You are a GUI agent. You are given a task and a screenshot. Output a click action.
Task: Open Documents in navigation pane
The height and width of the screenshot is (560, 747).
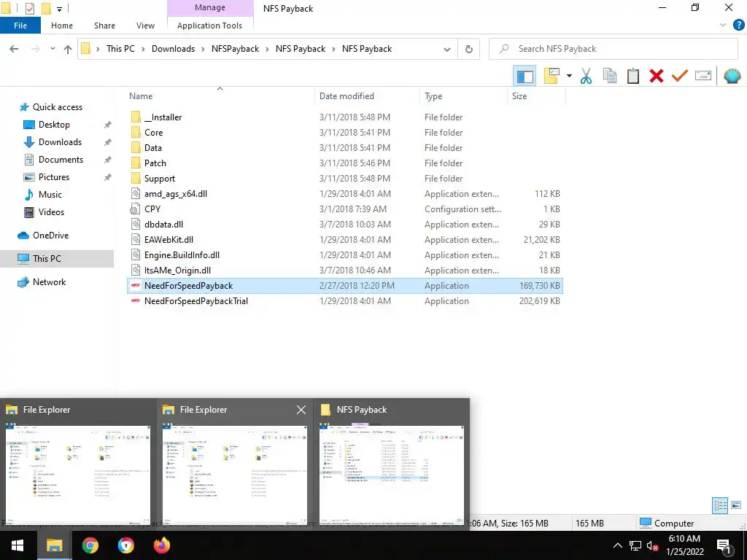pyautogui.click(x=61, y=160)
